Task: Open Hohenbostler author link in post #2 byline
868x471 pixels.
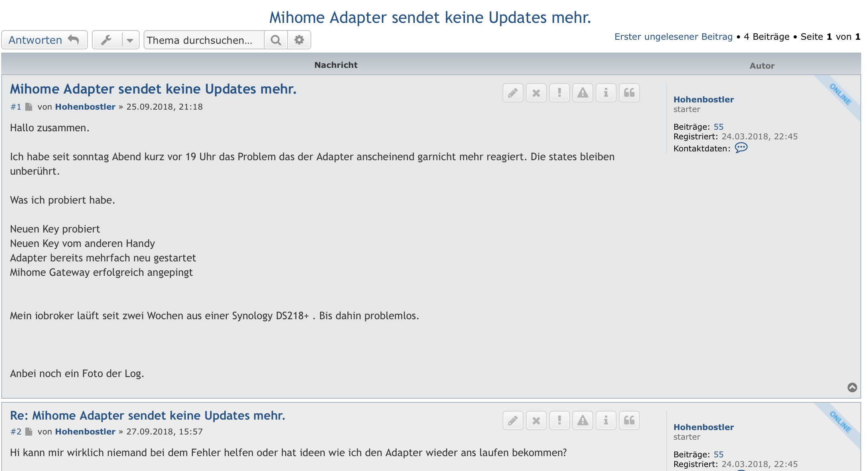Action: click(x=85, y=432)
